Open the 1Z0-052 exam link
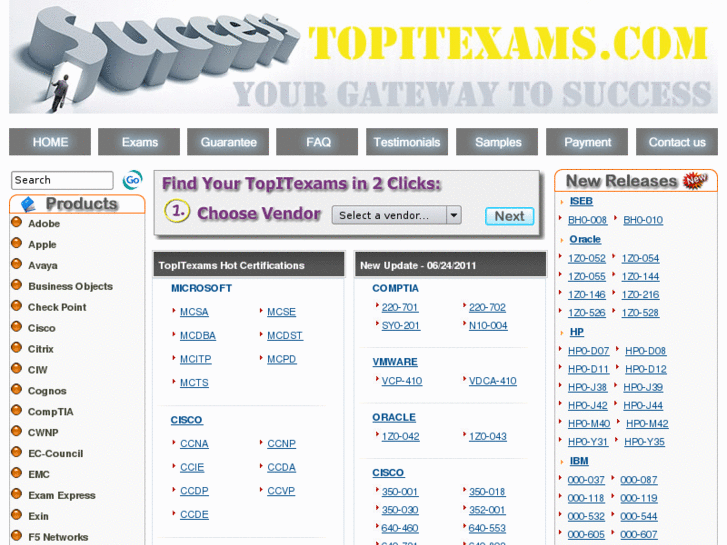The height and width of the screenshot is (545, 727). coord(587,258)
